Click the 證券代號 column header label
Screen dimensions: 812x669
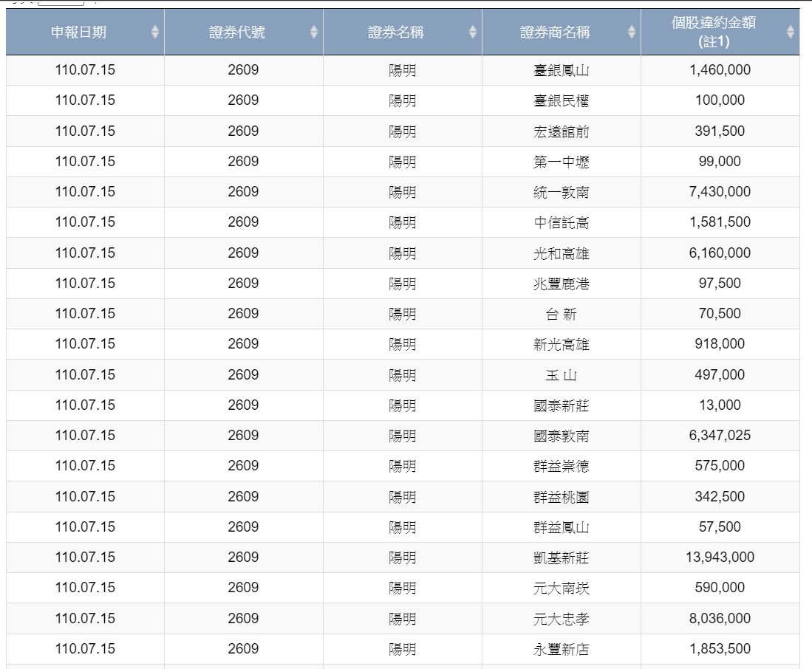(237, 32)
